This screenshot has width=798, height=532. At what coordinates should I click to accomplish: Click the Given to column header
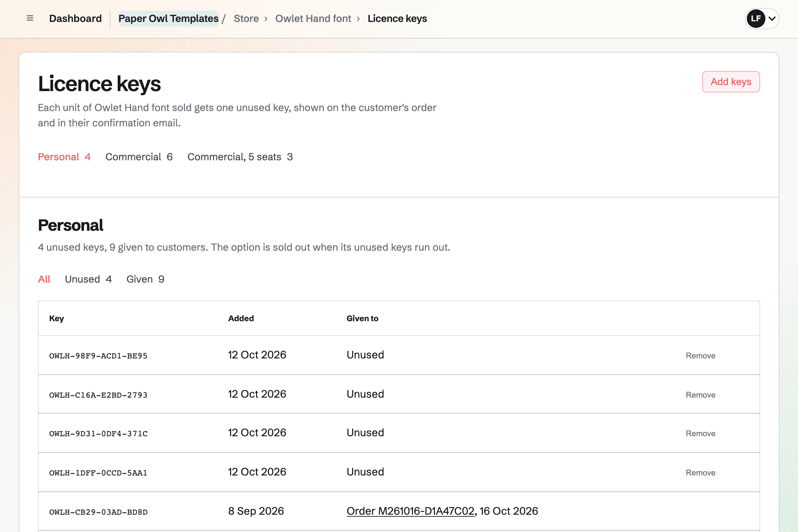pos(362,318)
